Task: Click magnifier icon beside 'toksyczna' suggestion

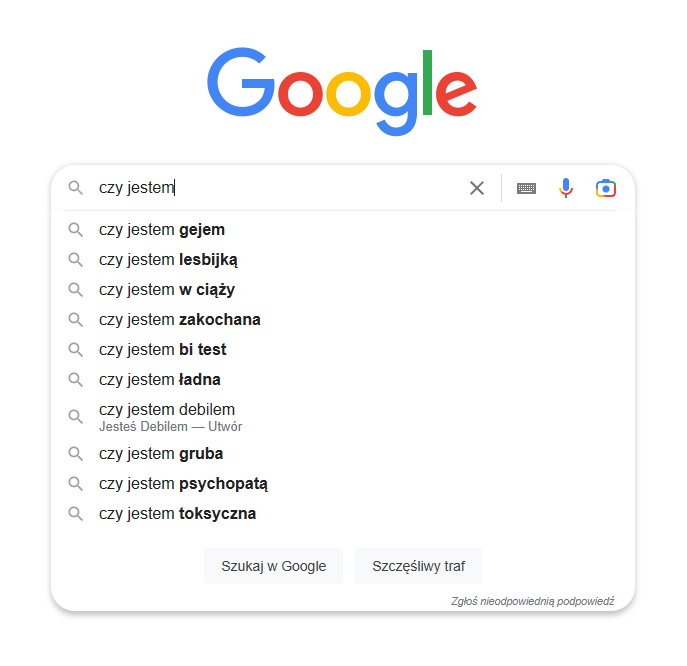Action: pyautogui.click(x=76, y=514)
